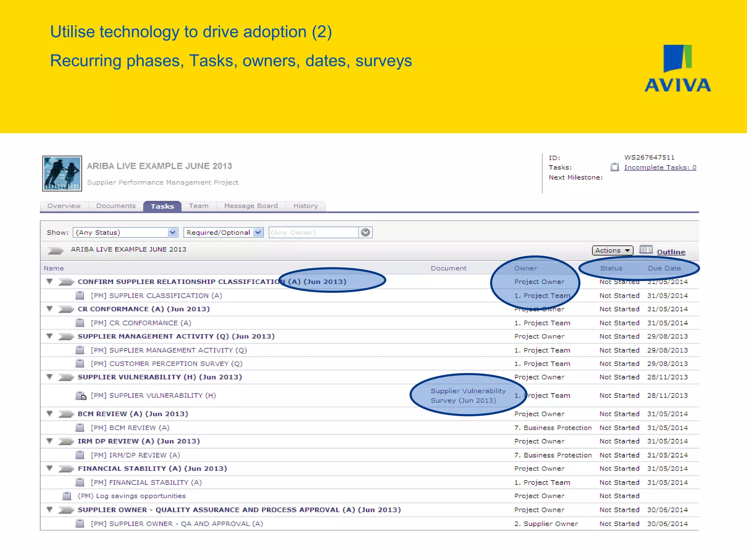747x560 pixels.
Task: Click the Status column header
Action: point(611,268)
